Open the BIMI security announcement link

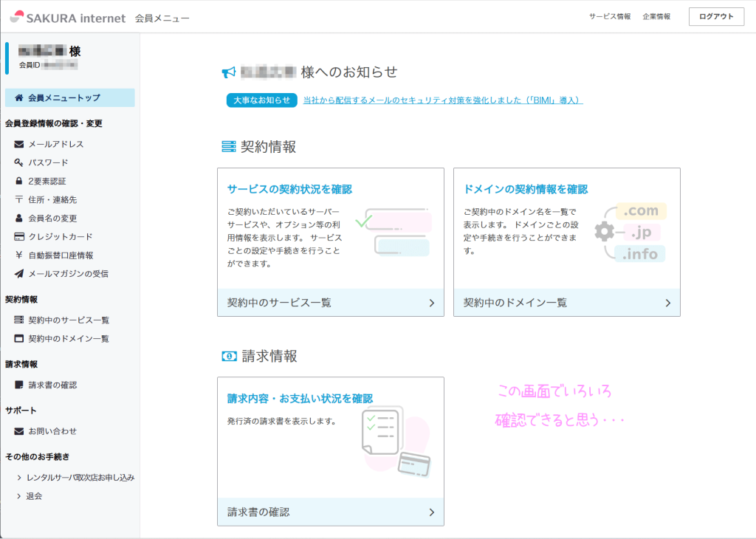click(443, 100)
